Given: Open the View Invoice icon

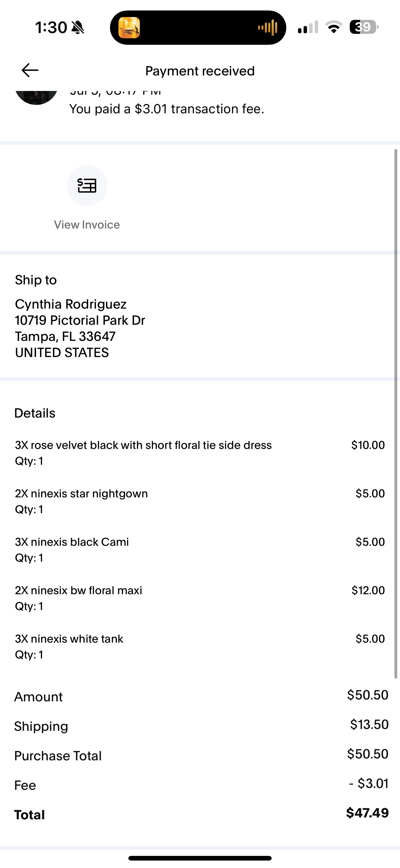Looking at the screenshot, I should (87, 186).
